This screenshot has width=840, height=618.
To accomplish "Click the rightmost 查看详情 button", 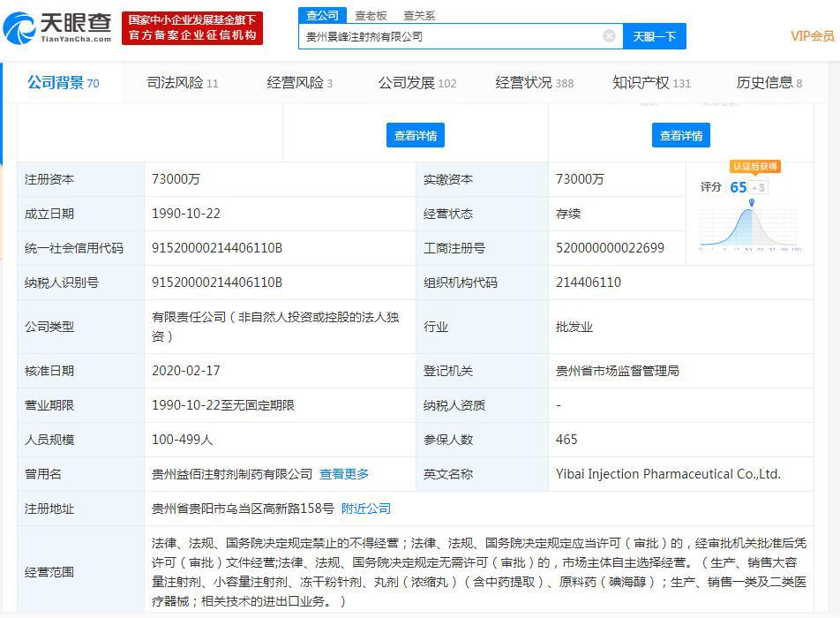I will tap(681, 136).
